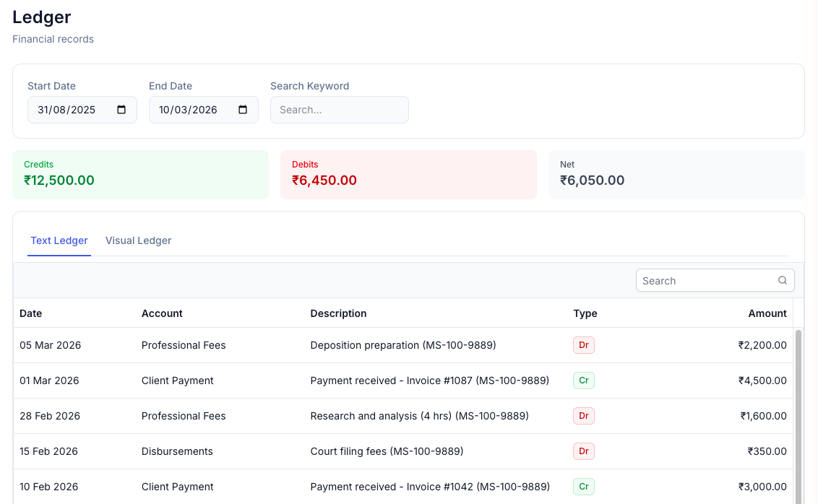Viewport: 818px width, 504px height.
Task: Sort by the Date column header
Action: pyautogui.click(x=31, y=313)
